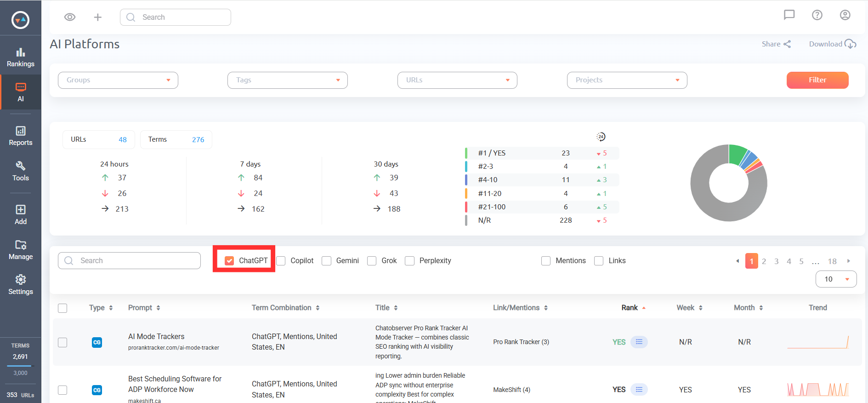Open the help question mark icon

(x=817, y=15)
